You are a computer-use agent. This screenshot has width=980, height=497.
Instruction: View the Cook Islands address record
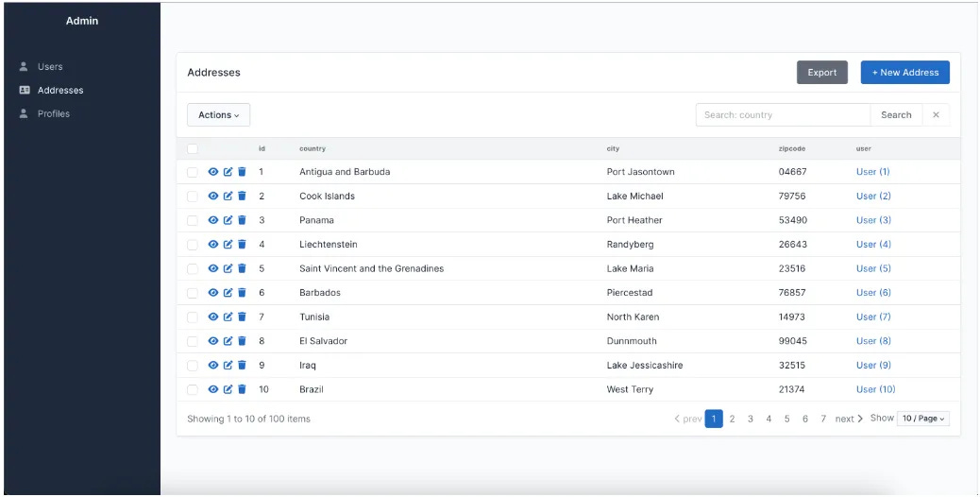point(213,196)
